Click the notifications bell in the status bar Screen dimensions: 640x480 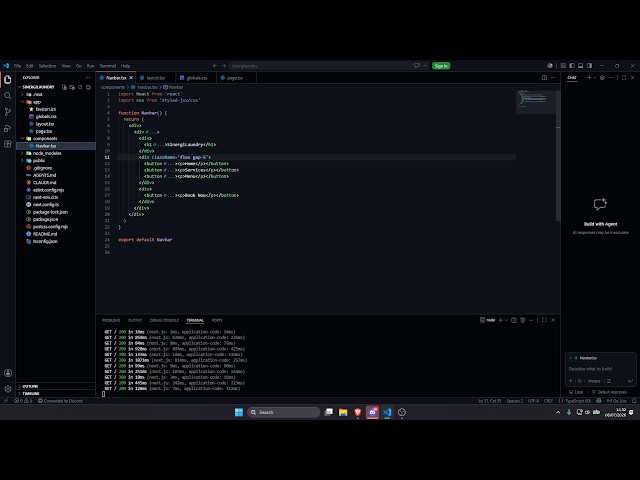pyautogui.click(x=634, y=401)
